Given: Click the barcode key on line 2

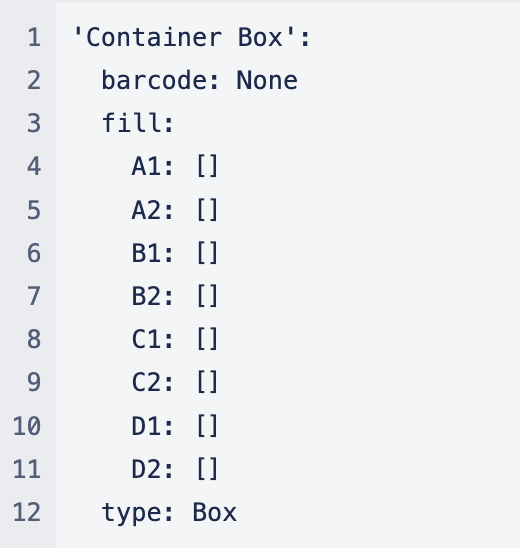Looking at the screenshot, I should [160, 80].
